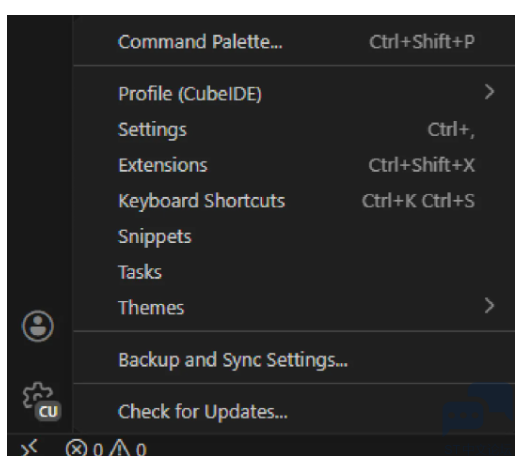Open Backup and Sync Settings

coord(294,360)
